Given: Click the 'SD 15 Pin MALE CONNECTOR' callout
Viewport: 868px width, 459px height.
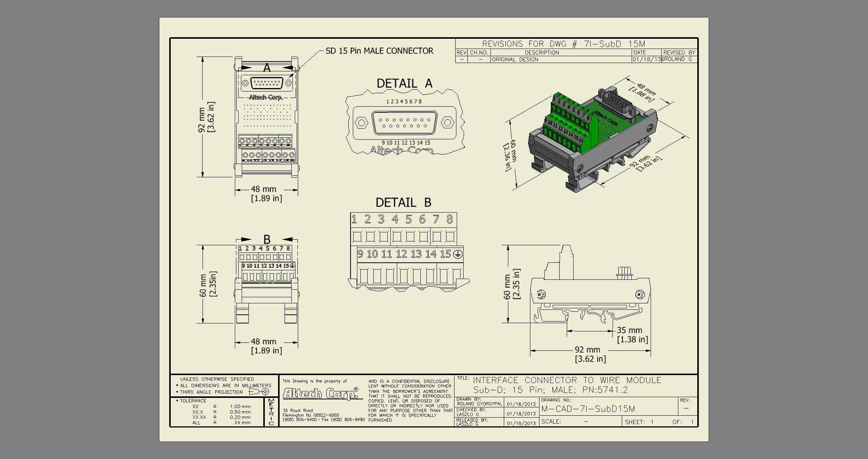Looking at the screenshot, I should (x=379, y=51).
